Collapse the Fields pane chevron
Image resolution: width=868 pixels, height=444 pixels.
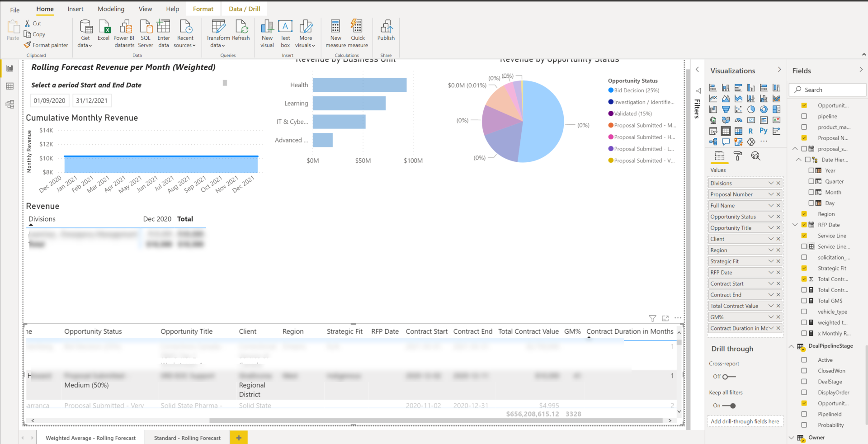point(861,70)
